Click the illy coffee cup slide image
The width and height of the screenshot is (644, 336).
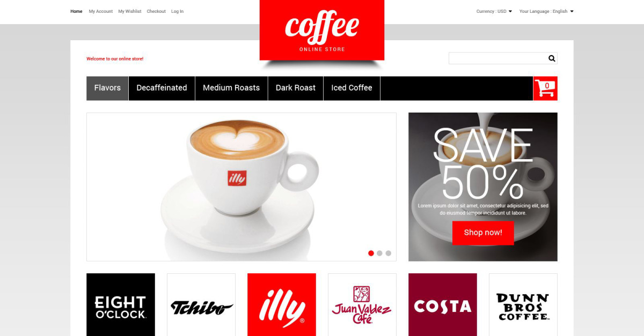point(241,187)
